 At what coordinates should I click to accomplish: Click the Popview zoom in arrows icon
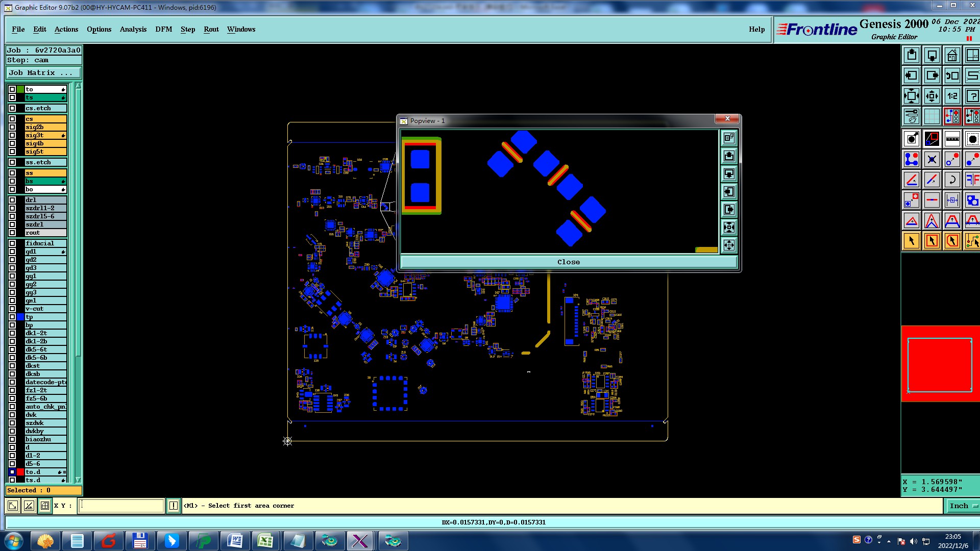[x=729, y=227]
